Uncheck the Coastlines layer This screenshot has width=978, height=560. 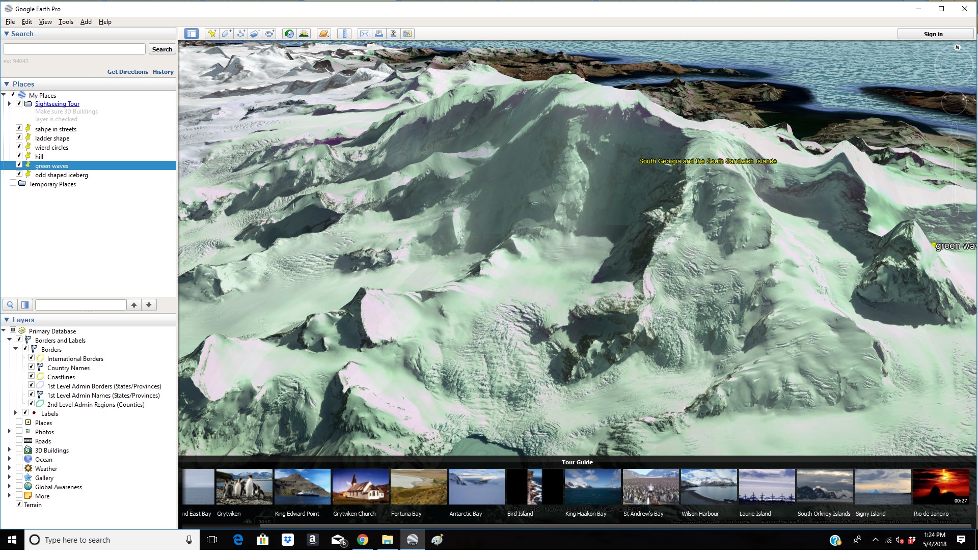(31, 376)
